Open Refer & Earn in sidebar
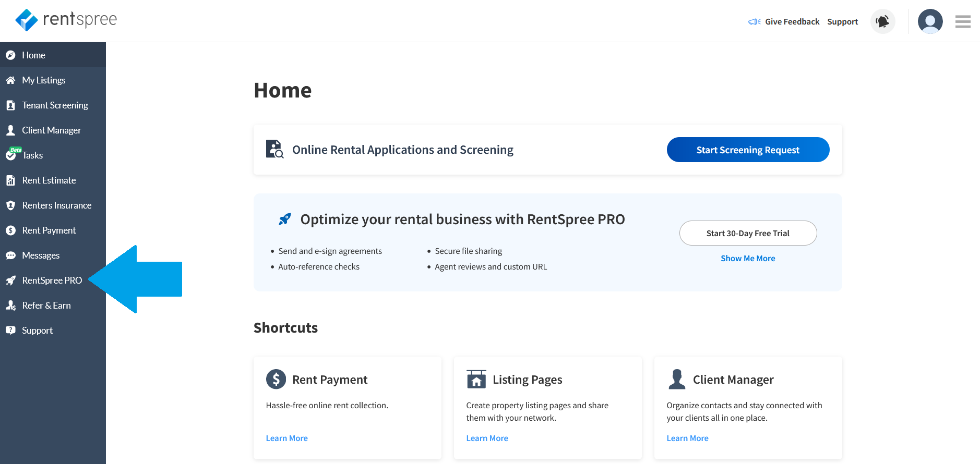The image size is (980, 464). pos(53,306)
